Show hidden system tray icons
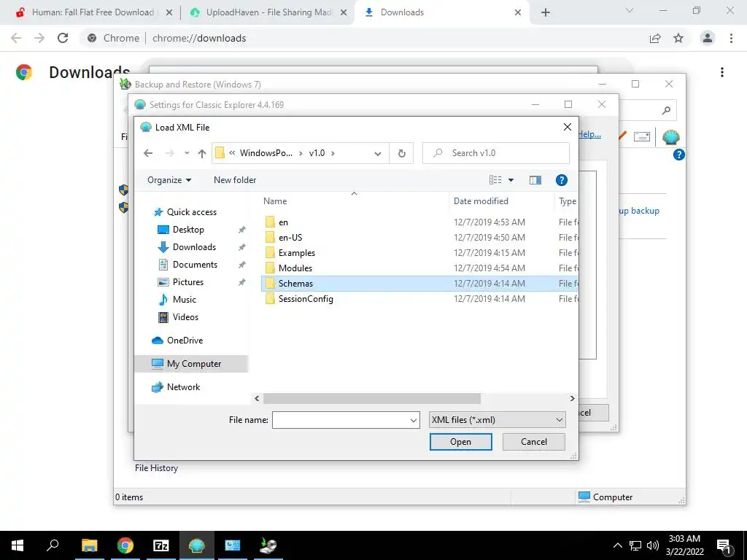Screen dimensions: 747x560 [x=617, y=545]
